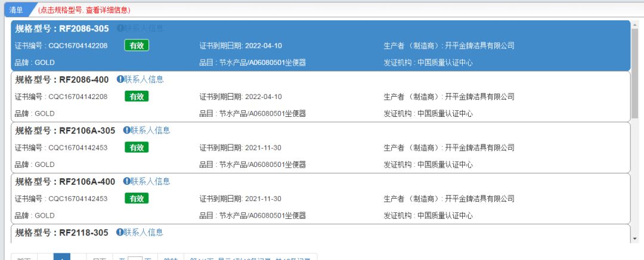Switch to the 清单 tab
The height and width of the screenshot is (260, 644).
[x=17, y=10]
